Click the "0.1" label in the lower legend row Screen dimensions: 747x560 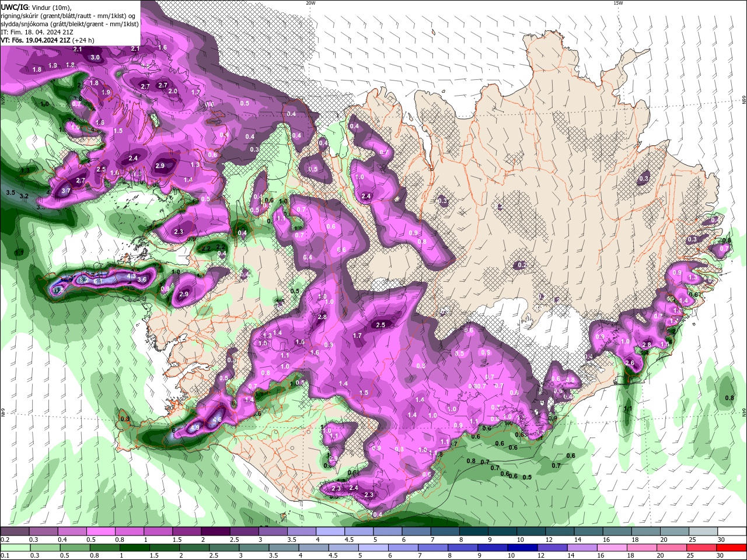click(x=5, y=555)
